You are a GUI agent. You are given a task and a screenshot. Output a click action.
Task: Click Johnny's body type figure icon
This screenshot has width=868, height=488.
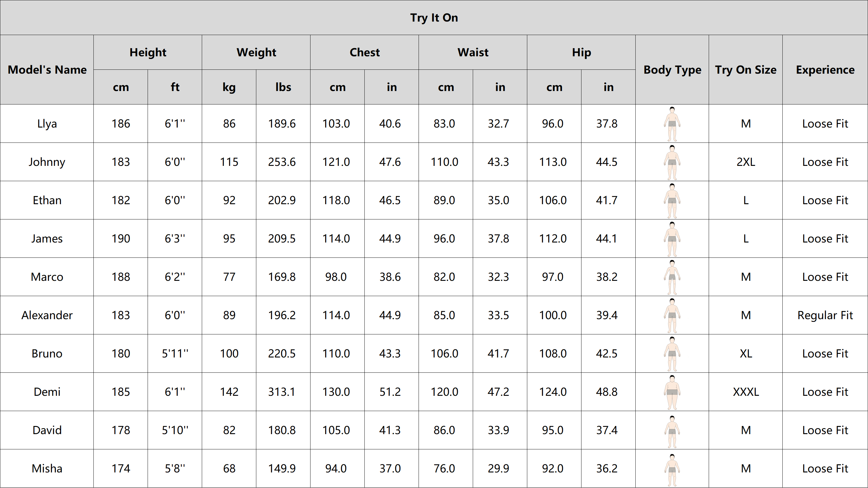(x=672, y=162)
